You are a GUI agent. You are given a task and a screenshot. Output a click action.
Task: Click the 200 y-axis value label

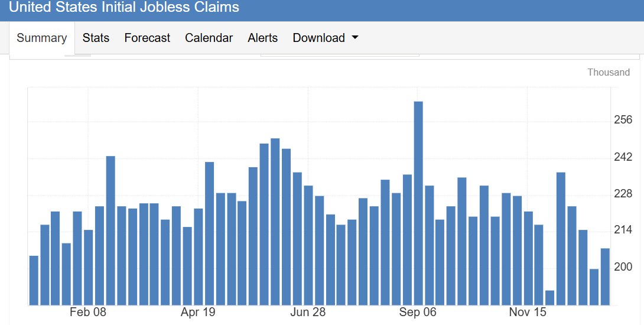pyautogui.click(x=623, y=266)
